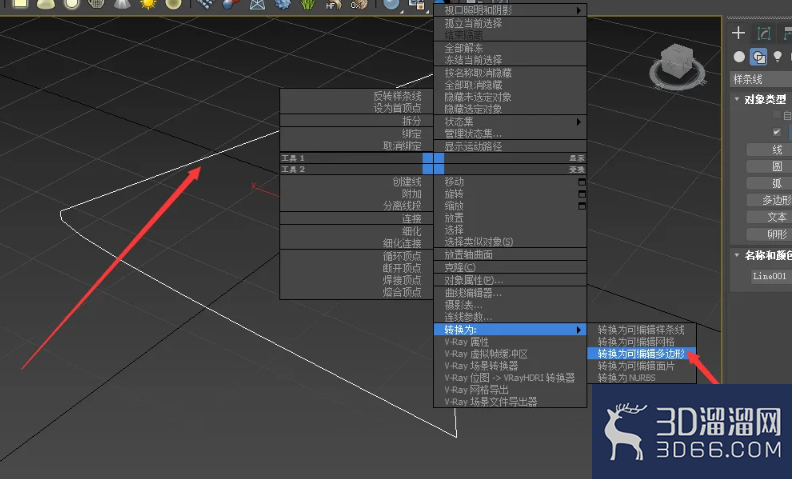
Task: Expand the 视口照明和阴影 submenu
Action: click(510, 10)
